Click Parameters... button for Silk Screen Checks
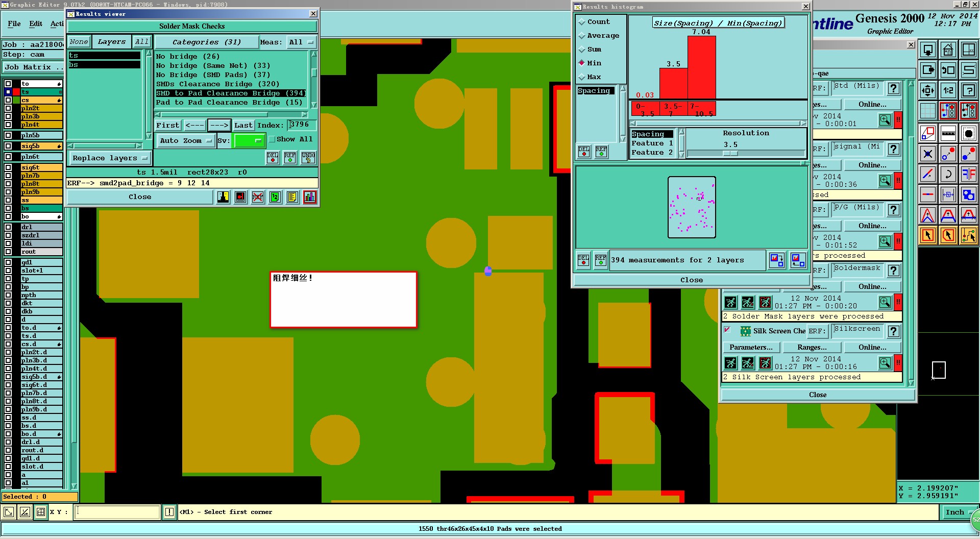The image size is (980, 539). coord(751,347)
